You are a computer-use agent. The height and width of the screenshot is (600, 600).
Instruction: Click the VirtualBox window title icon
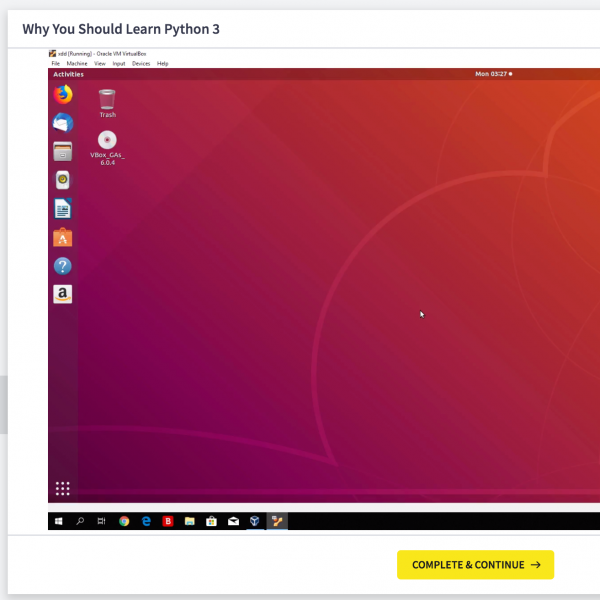[x=52, y=54]
